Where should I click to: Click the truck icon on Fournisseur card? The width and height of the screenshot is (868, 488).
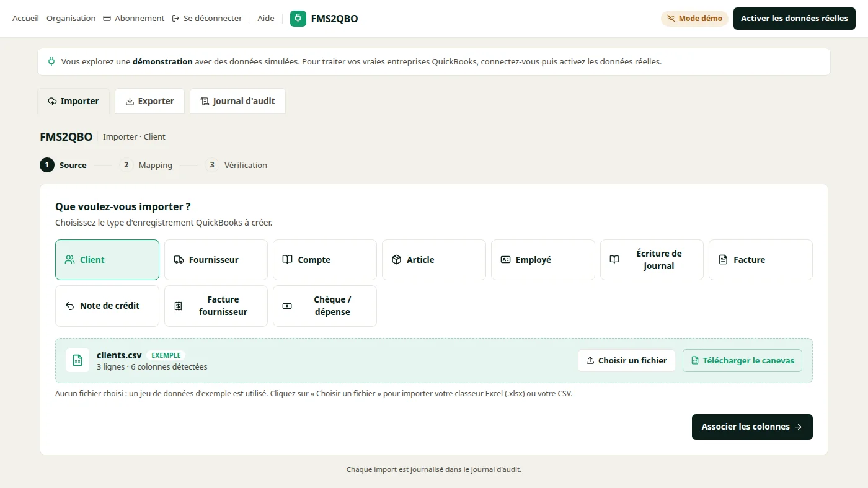coord(179,260)
